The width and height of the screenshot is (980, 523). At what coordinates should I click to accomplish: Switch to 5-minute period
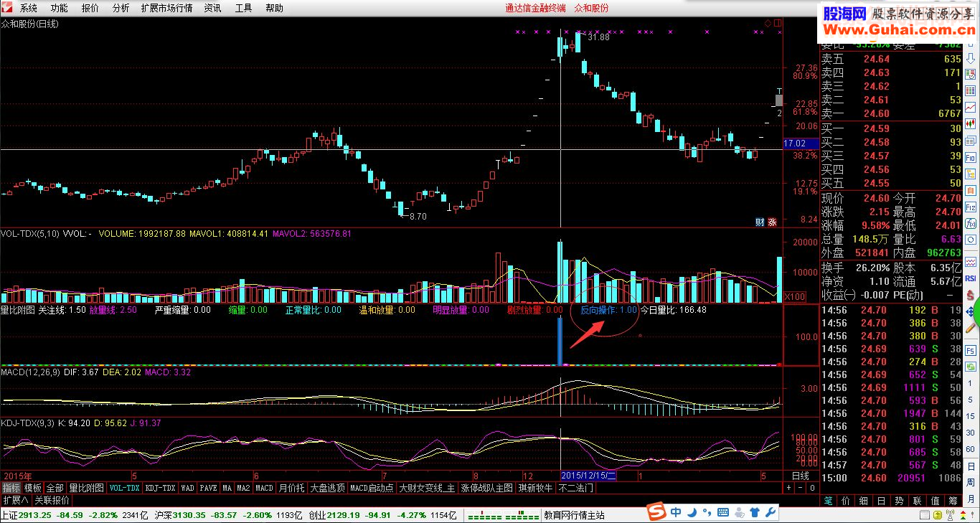[970, 400]
